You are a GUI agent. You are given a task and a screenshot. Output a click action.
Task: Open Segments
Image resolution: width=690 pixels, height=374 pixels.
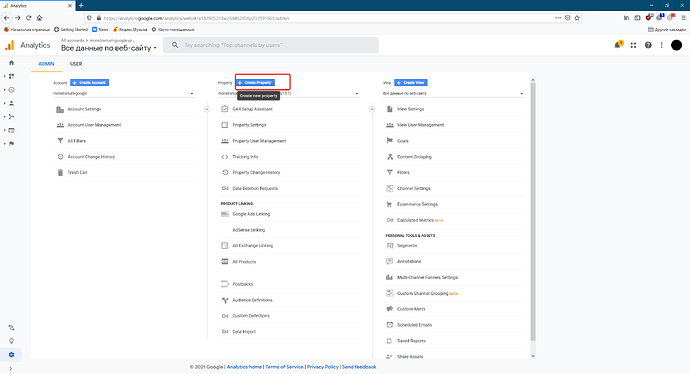click(407, 246)
